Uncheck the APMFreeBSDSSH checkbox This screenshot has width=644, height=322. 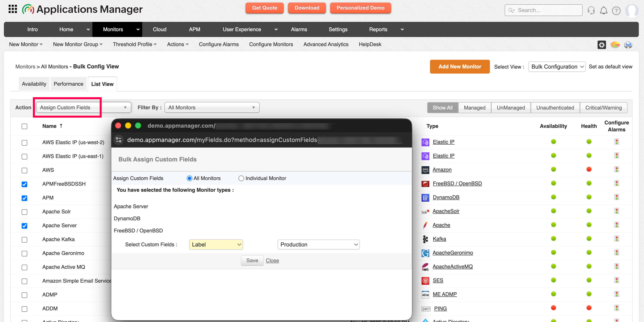tap(24, 184)
